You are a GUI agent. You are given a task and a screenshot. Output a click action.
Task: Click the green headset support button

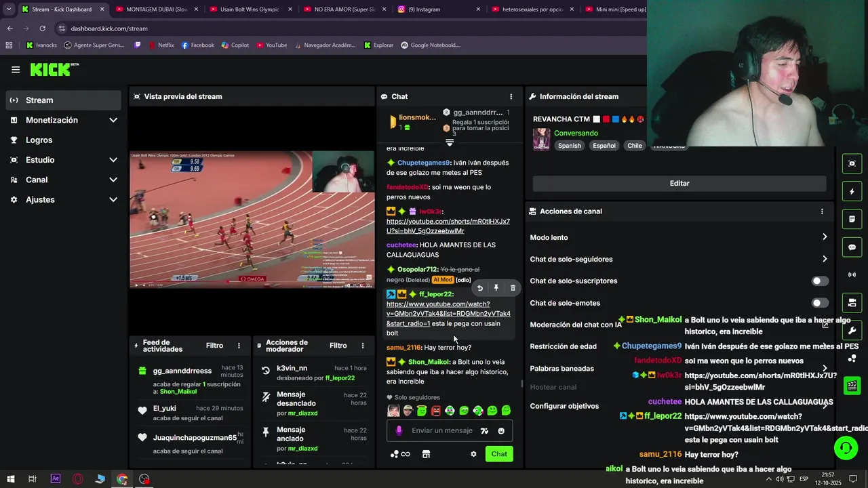tap(846, 448)
